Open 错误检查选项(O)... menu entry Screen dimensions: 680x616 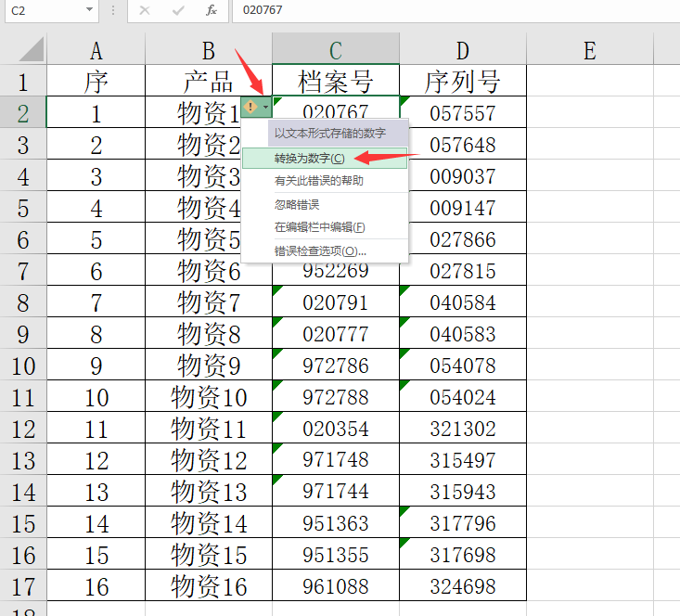325,251
